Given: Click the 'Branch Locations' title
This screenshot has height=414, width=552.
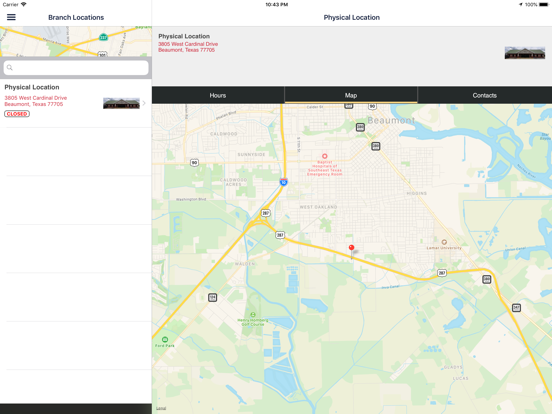Looking at the screenshot, I should [76, 17].
